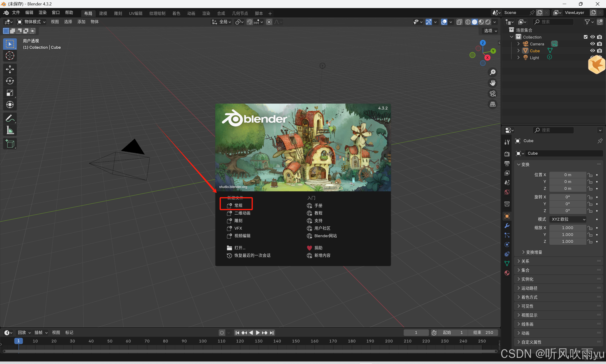The height and width of the screenshot is (364, 606).
Task: Select the Measure ruler tool
Action: point(10,130)
